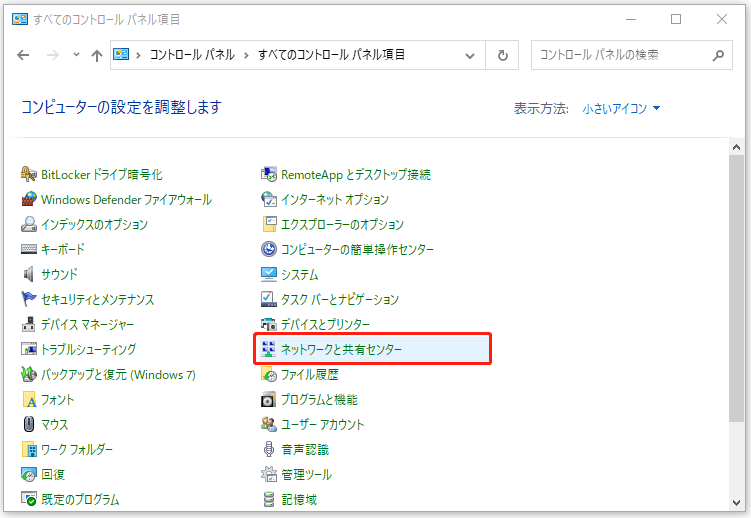The height and width of the screenshot is (518, 751).
Task: Open 管理ツール link
Action: [306, 474]
